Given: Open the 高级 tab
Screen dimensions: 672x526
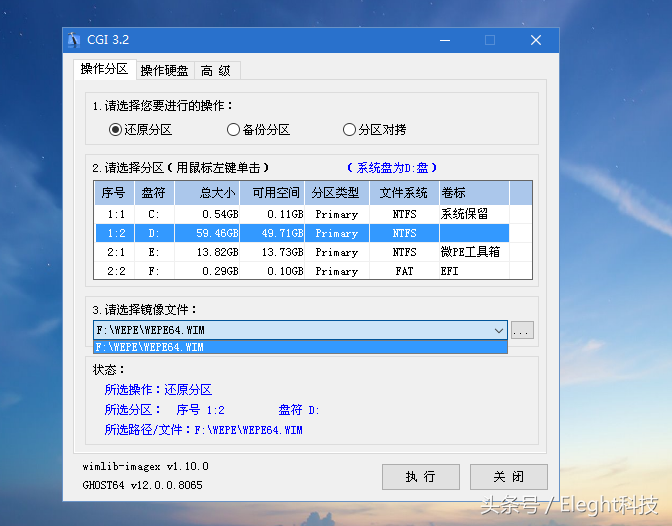Looking at the screenshot, I should 217,70.
